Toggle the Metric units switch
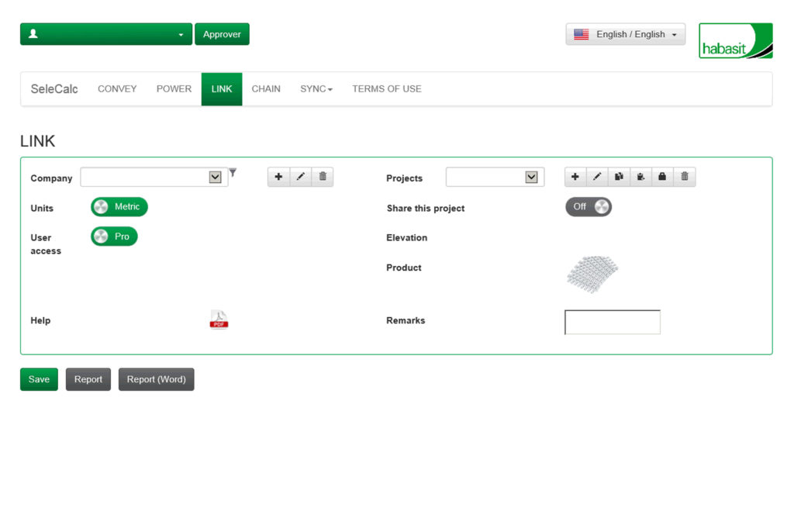This screenshot has height=532, width=794. click(x=119, y=207)
